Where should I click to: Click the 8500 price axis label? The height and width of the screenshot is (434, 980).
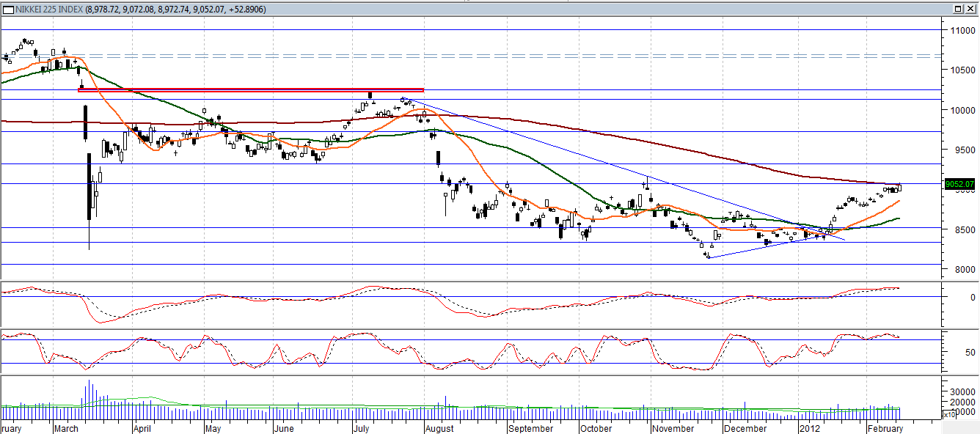(964, 230)
